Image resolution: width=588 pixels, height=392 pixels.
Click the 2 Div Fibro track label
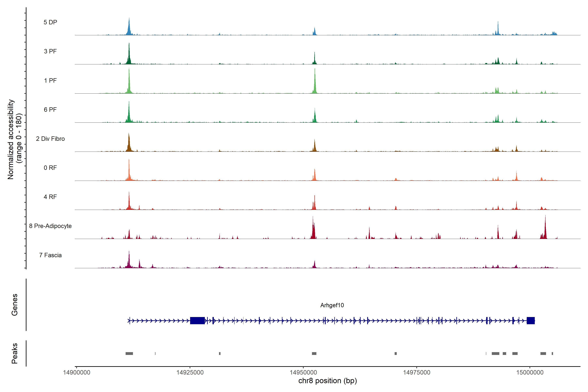coord(50,139)
